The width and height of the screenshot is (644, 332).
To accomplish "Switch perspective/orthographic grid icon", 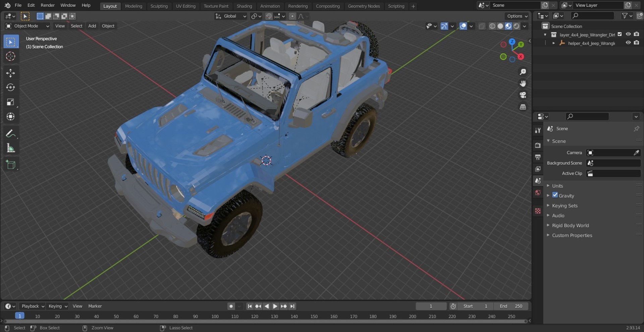I will tap(523, 107).
